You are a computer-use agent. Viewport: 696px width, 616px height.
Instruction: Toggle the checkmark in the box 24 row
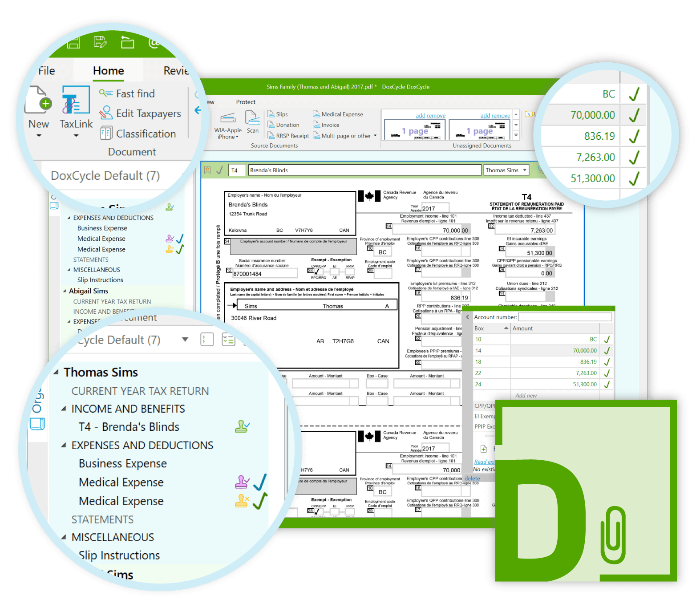607,384
